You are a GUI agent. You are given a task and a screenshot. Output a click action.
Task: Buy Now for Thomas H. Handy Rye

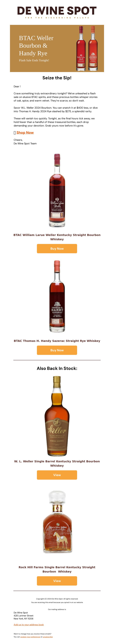point(57,350)
